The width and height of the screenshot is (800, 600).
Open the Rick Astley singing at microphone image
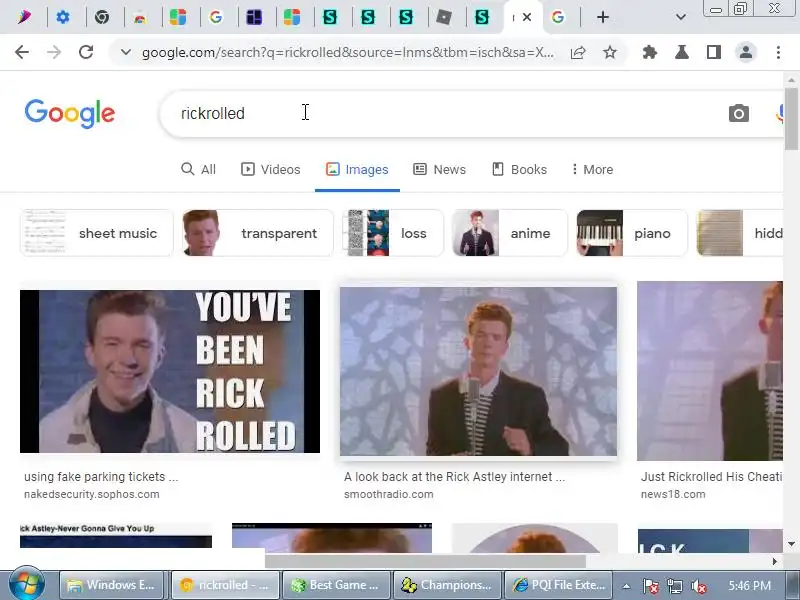[x=479, y=371]
